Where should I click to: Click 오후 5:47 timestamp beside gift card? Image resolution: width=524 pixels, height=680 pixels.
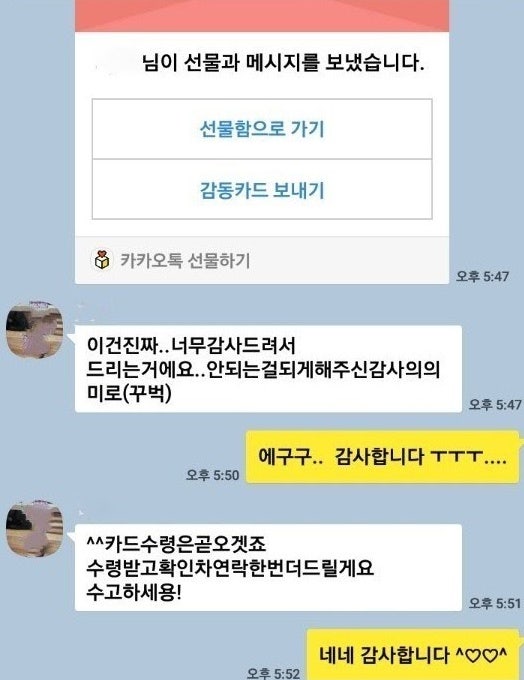coord(482,276)
